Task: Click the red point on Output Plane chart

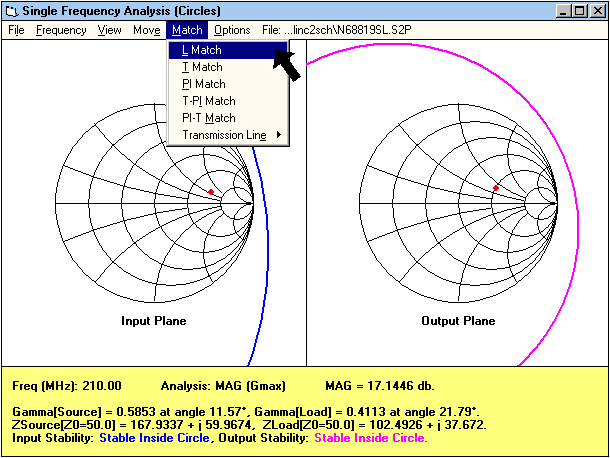Action: pyautogui.click(x=495, y=188)
